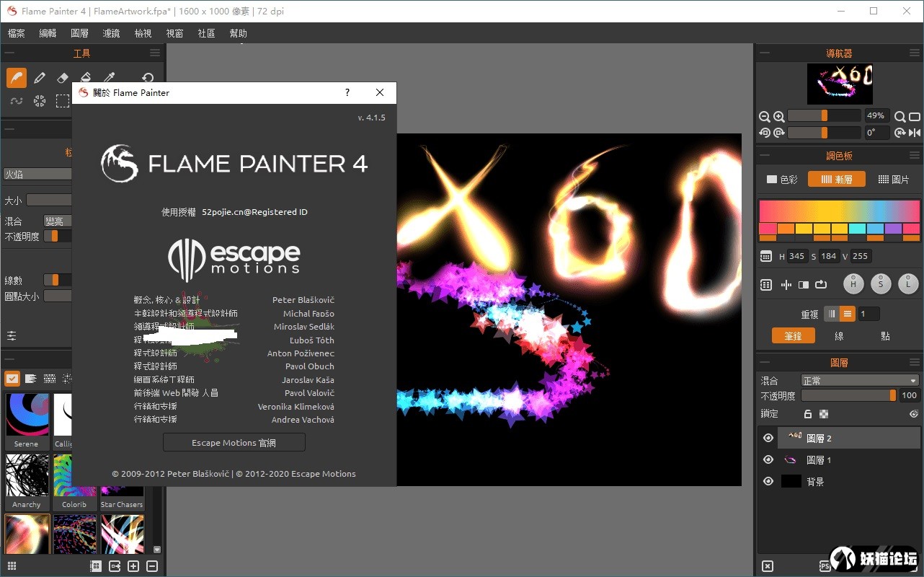Screen dimensions: 924x577
Task: Open the 火焰 brush type dropdown
Action: 37,174
